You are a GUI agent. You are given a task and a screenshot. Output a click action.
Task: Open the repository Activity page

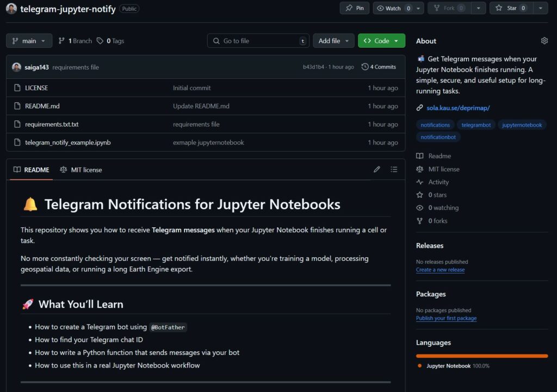(432, 182)
